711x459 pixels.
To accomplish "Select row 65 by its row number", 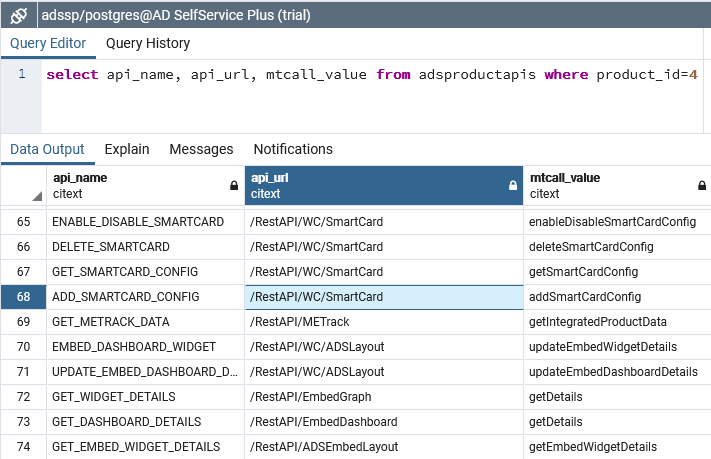I will point(23,221).
